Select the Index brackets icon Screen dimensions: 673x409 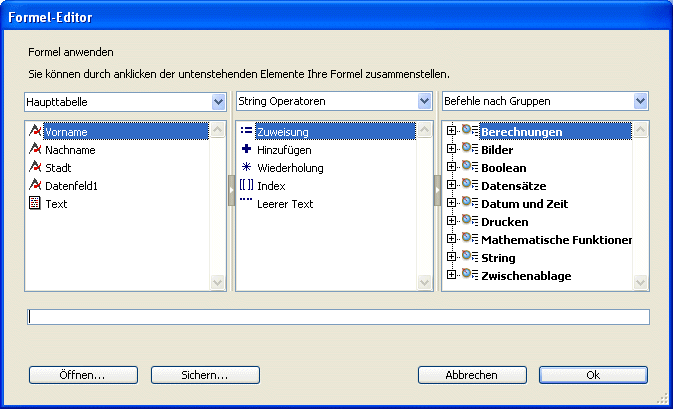pos(246,185)
